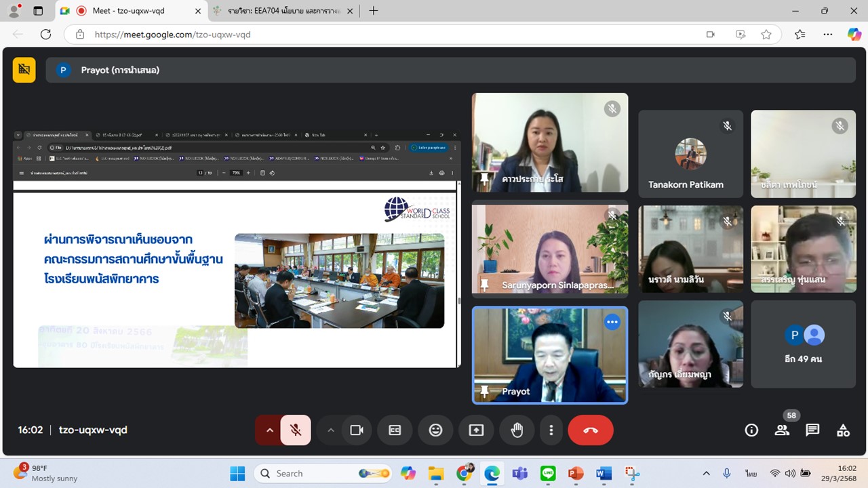Viewport: 868px width, 488px height.
Task: Leave the call with the red hang-up button
Action: pyautogui.click(x=591, y=430)
